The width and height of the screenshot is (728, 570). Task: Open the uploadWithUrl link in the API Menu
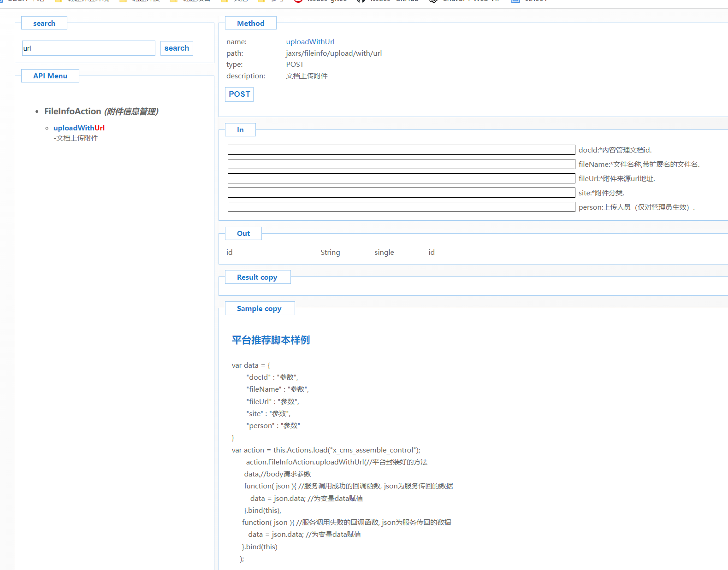pos(79,128)
